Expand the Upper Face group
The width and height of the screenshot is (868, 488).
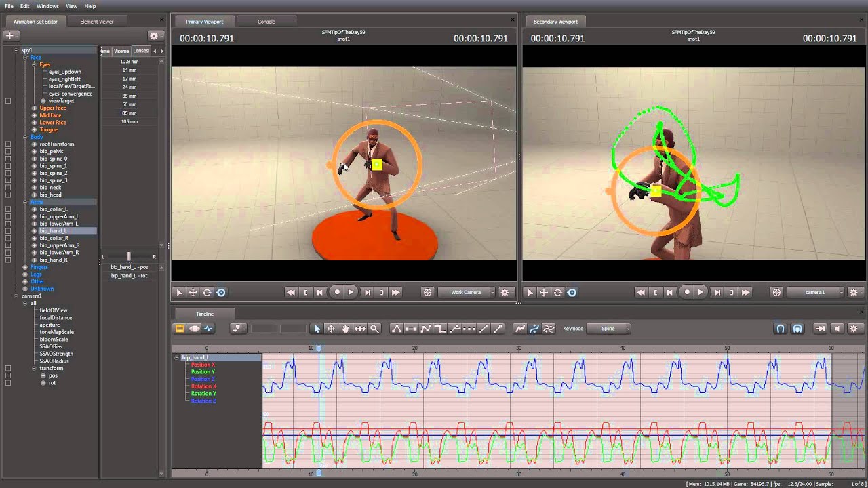34,108
